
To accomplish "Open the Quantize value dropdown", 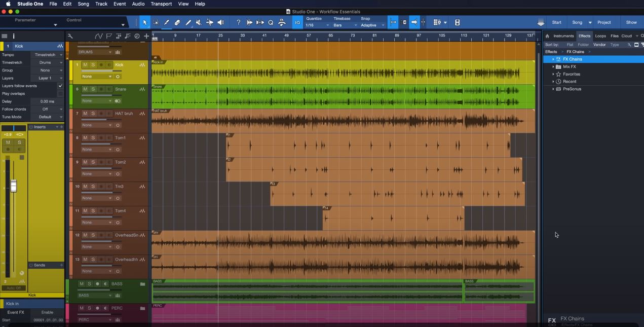I will point(317,25).
